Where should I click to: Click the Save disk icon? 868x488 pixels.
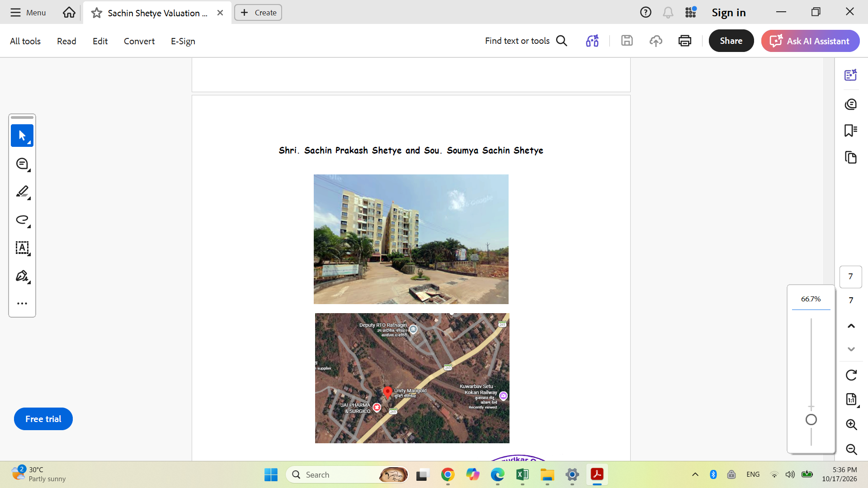coord(627,41)
